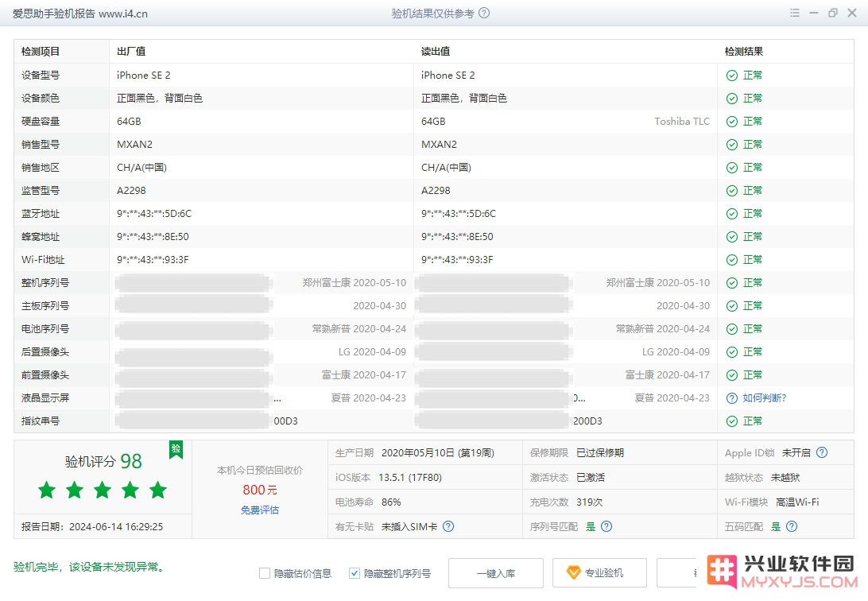Image resolution: width=868 pixels, height=601 pixels.
Task: Uncheck the 隐藏整机序列号 checkbox
Action: pyautogui.click(x=355, y=573)
